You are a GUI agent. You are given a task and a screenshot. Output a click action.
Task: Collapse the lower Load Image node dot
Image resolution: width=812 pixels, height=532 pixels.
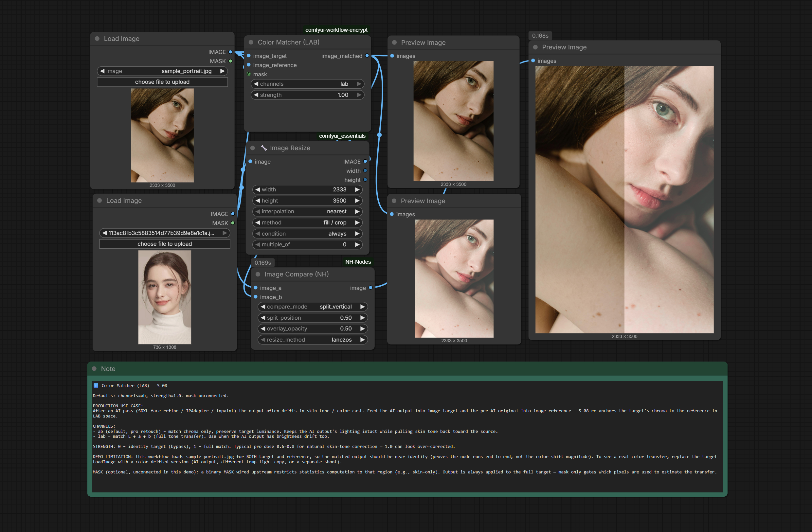click(x=99, y=201)
